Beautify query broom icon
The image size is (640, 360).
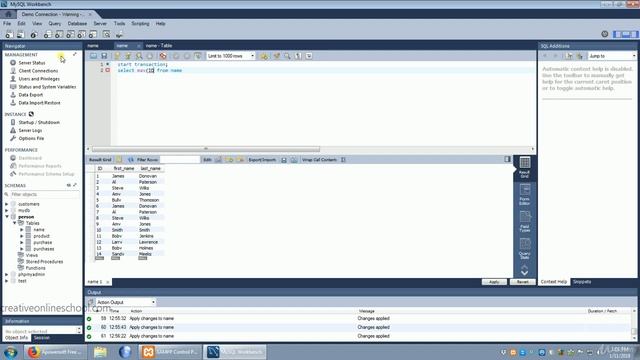coord(277,56)
